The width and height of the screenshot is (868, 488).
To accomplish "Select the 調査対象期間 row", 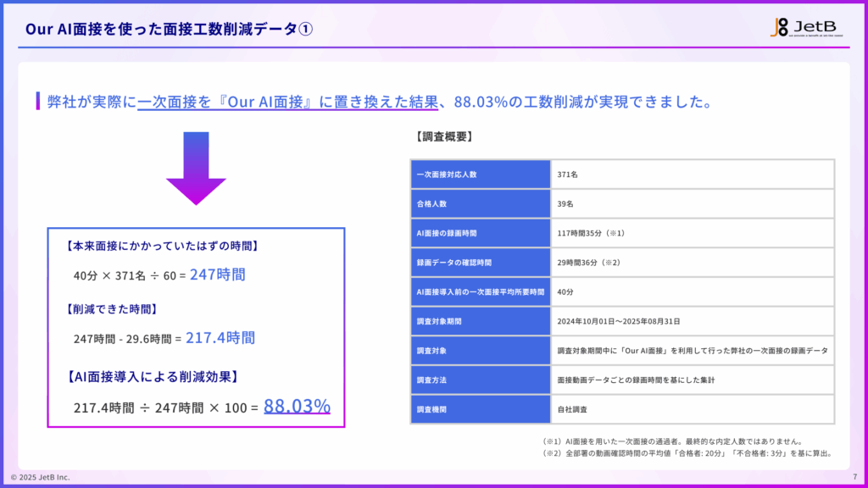I will pyautogui.click(x=480, y=320).
